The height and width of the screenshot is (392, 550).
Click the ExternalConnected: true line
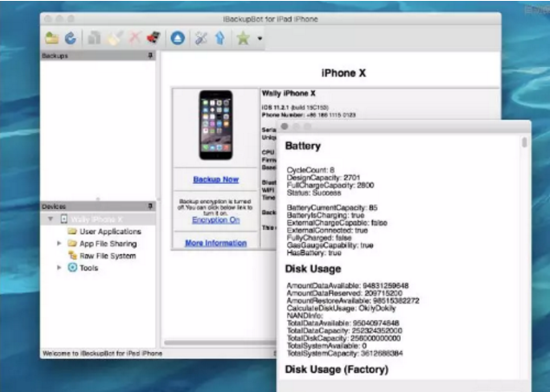[327, 231]
